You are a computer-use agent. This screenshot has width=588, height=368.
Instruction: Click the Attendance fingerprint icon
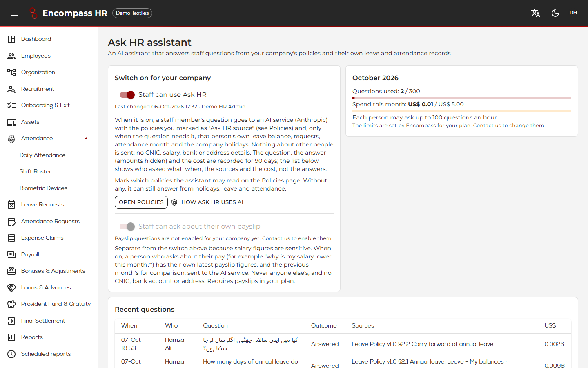click(x=11, y=139)
